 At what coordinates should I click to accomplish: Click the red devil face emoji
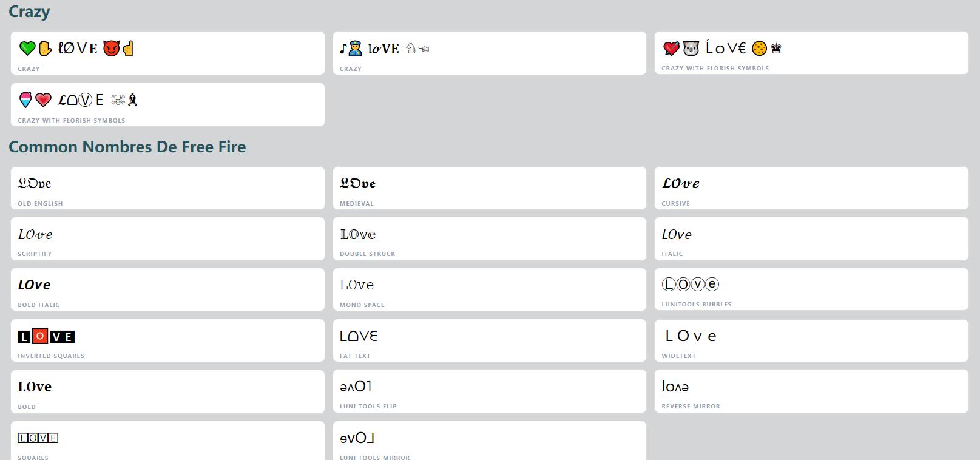coord(110,48)
